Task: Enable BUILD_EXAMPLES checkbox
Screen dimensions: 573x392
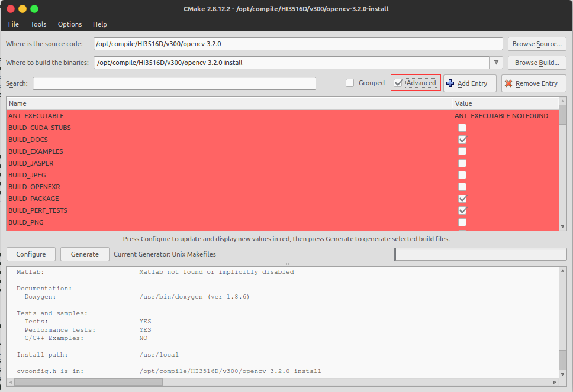Action: (x=462, y=151)
